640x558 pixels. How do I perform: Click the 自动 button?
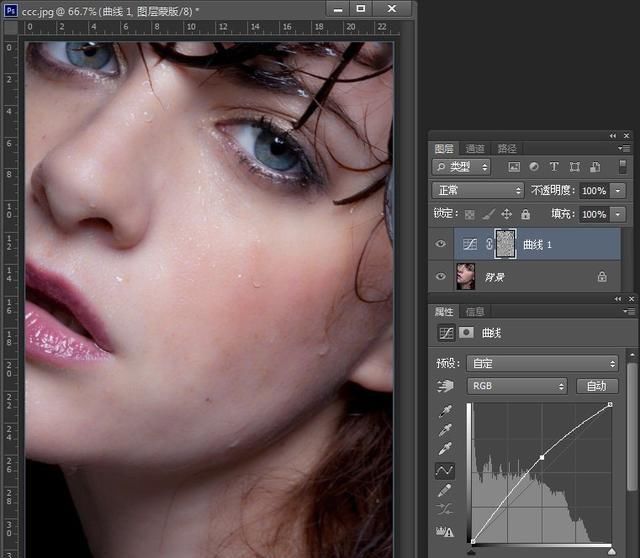(x=597, y=386)
